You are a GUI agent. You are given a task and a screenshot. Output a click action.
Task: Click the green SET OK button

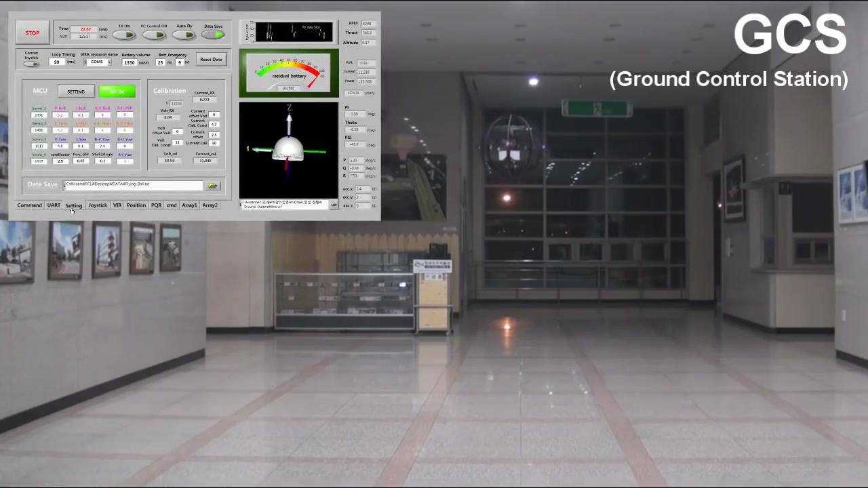[117, 91]
